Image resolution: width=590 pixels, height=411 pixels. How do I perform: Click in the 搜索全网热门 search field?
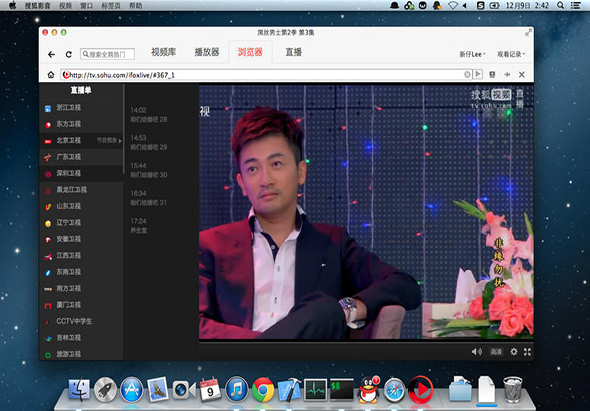point(107,54)
